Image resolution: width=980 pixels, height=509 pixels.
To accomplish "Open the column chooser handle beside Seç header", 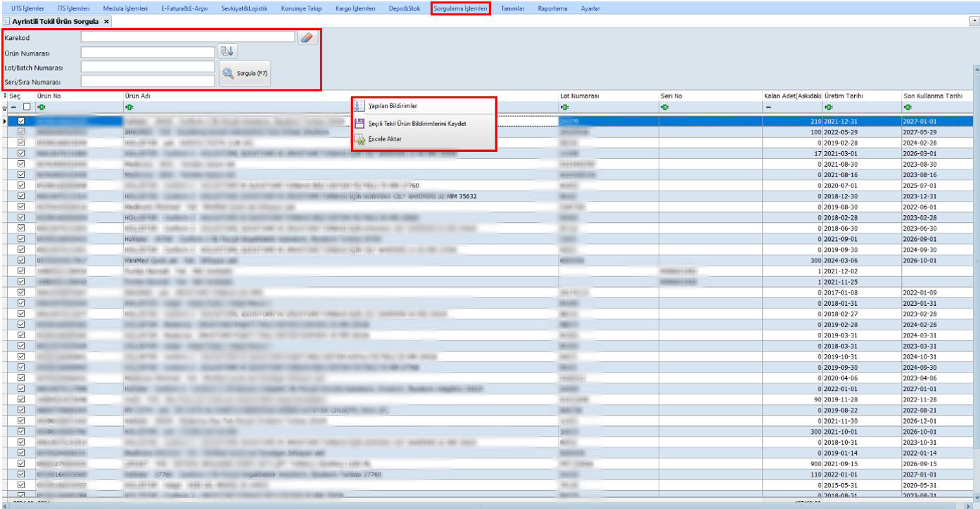I will click(4, 96).
